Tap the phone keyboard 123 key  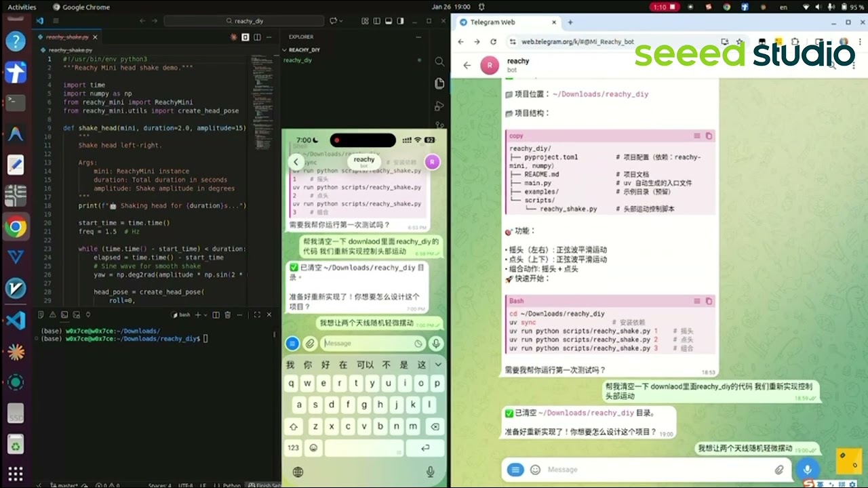coord(294,448)
